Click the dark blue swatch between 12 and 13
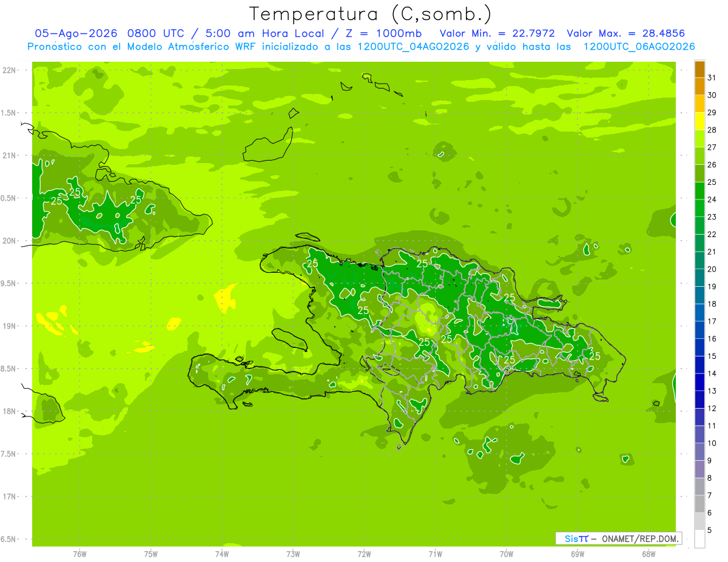The height and width of the screenshot is (562, 728). tap(699, 400)
